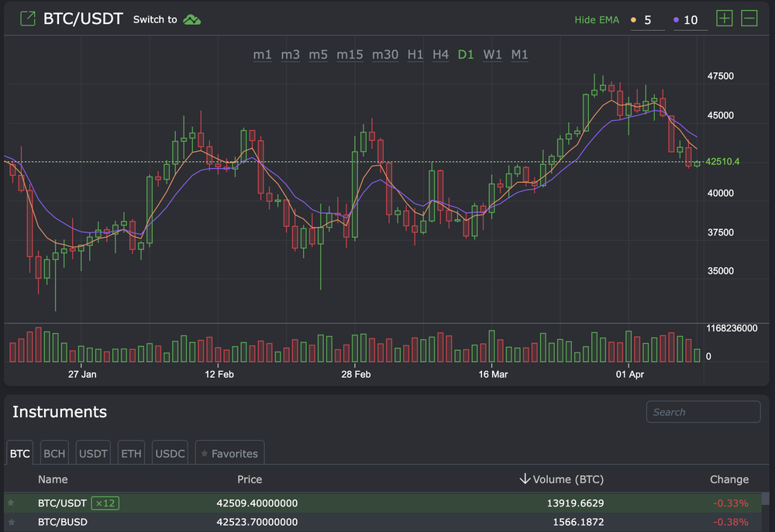Select the W1 timeframe
Viewport: 775px width, 532px height.
pos(492,54)
